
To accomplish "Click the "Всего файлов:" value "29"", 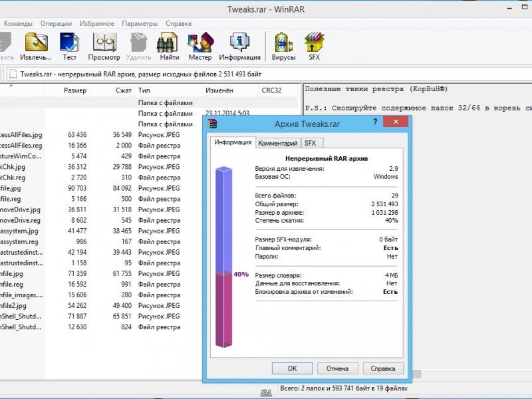I will (394, 196).
